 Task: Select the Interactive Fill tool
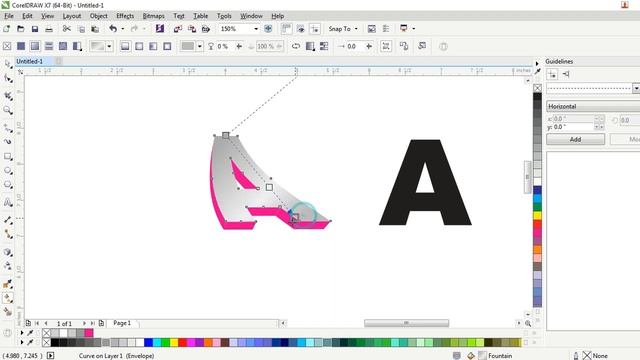[8, 298]
